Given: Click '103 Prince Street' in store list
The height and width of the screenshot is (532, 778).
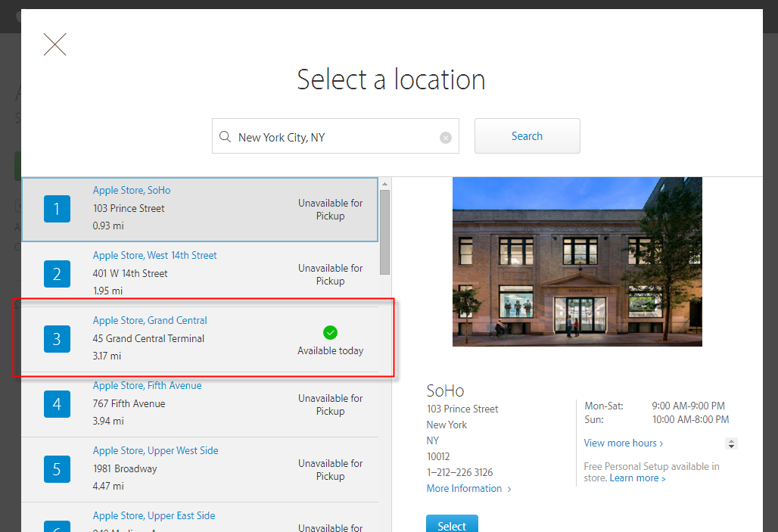Looking at the screenshot, I should (129, 208).
